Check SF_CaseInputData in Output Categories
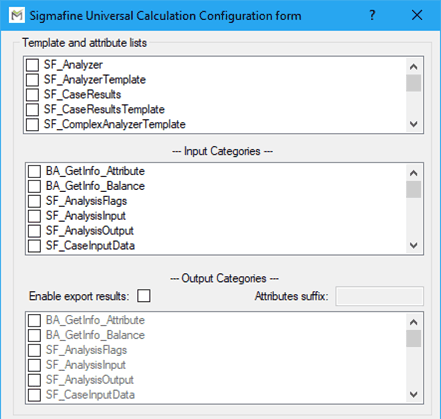Image resolution: width=441 pixels, height=419 pixels. tap(34, 395)
